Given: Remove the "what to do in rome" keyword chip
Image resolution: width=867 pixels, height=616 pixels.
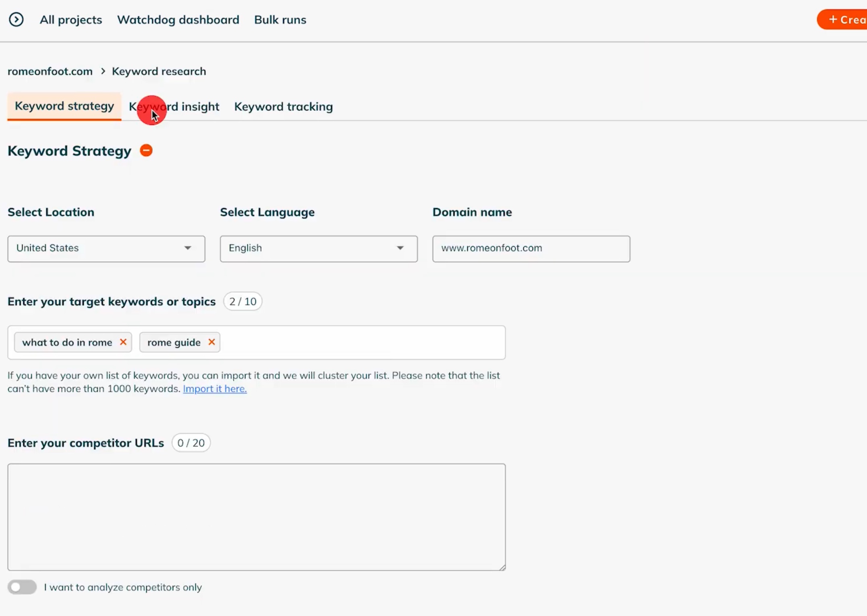Looking at the screenshot, I should 123,342.
